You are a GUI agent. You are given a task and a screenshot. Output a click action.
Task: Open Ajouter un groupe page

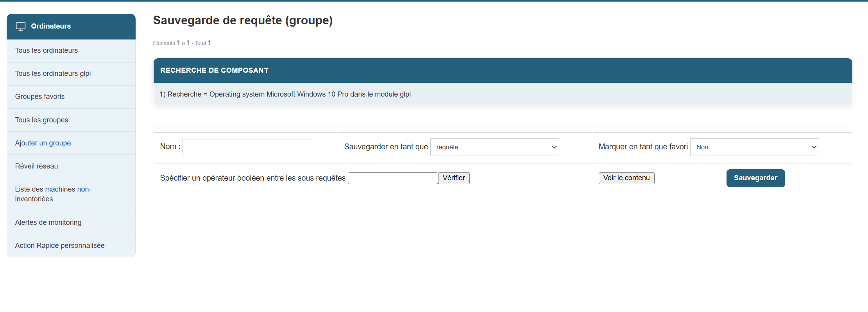click(x=43, y=143)
